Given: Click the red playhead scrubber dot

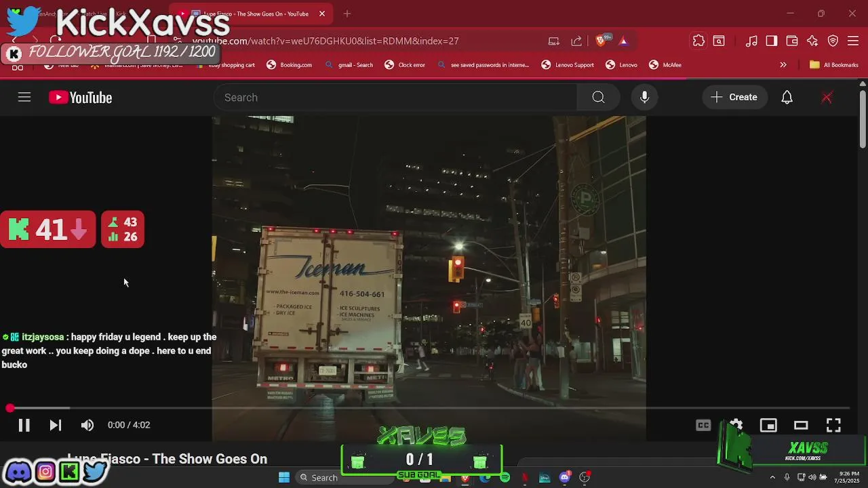Looking at the screenshot, I should pyautogui.click(x=9, y=408).
